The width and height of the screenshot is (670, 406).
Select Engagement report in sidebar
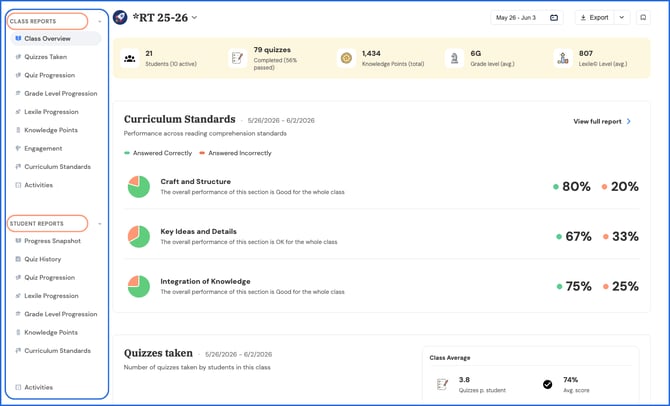[x=43, y=148]
